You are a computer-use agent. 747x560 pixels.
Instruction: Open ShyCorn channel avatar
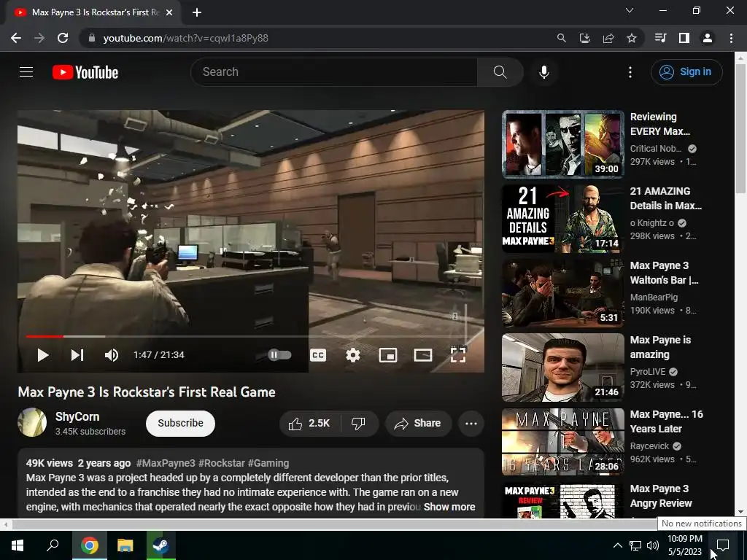32,422
